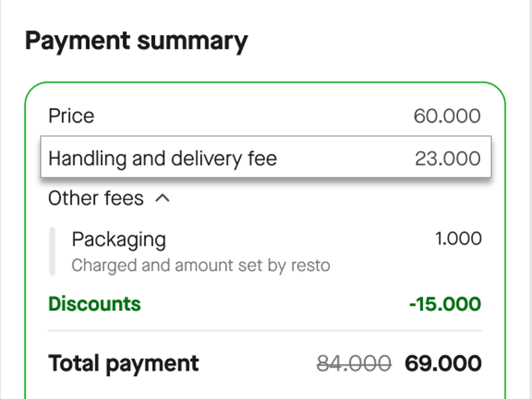Click the bold 69.000 final total
Screen dimensions: 532x399
pos(443,364)
